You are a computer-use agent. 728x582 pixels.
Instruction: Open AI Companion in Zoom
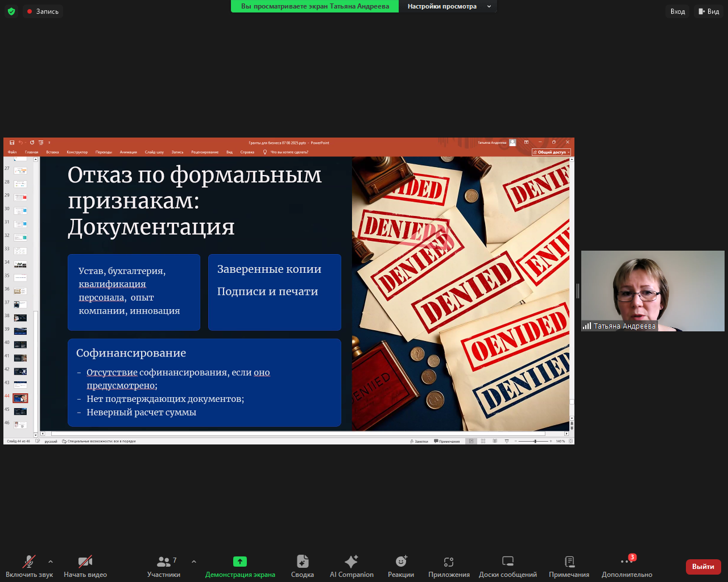coord(351,566)
